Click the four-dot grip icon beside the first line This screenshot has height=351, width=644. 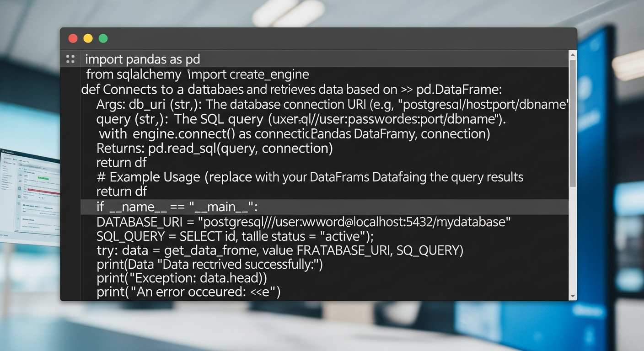point(70,59)
